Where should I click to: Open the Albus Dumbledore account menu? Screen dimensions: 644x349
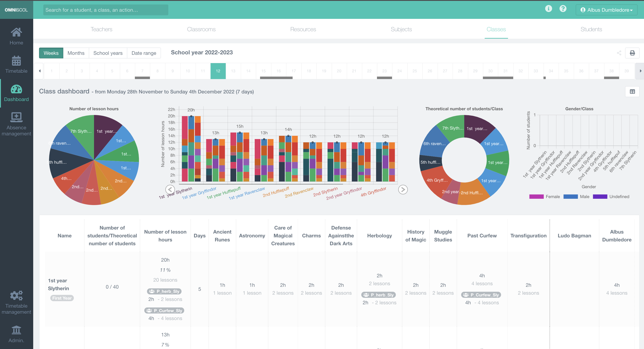point(606,10)
